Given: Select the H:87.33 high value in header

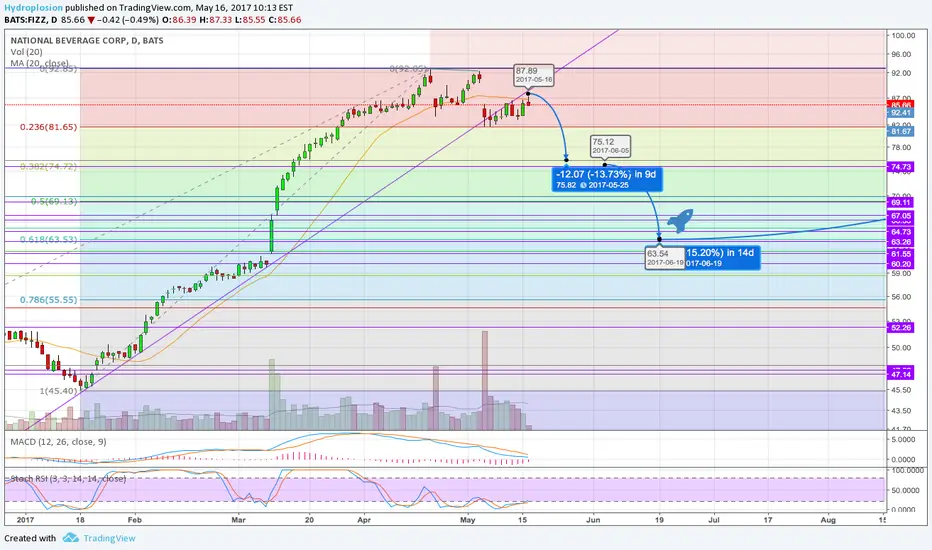Looking at the screenshot, I should pos(215,20).
